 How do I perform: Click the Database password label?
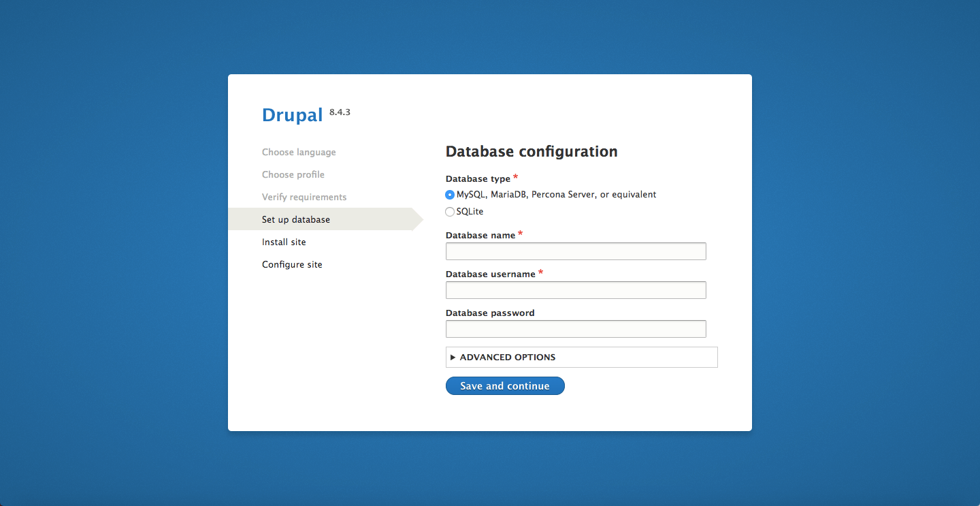490,313
